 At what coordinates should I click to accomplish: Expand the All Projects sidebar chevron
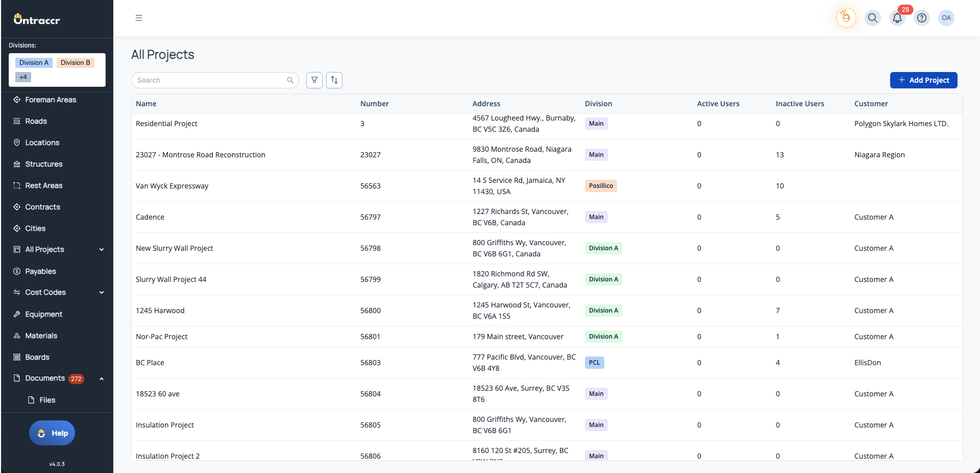pos(102,250)
